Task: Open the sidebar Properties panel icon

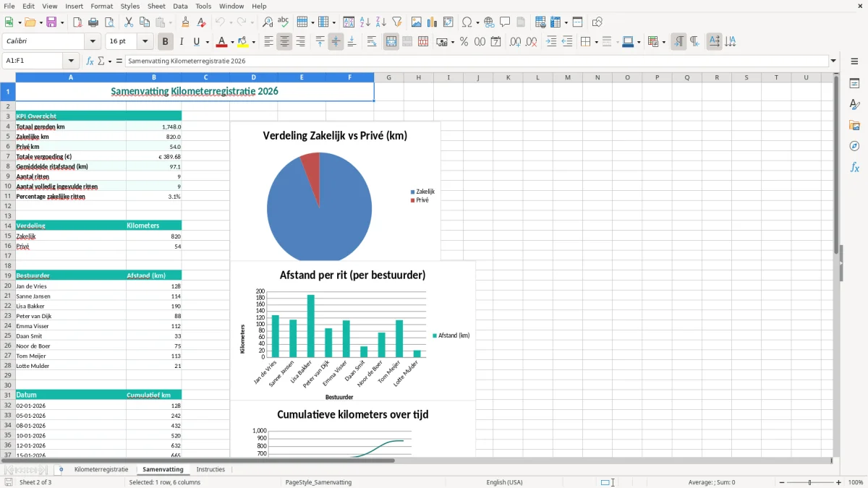Action: click(x=854, y=84)
